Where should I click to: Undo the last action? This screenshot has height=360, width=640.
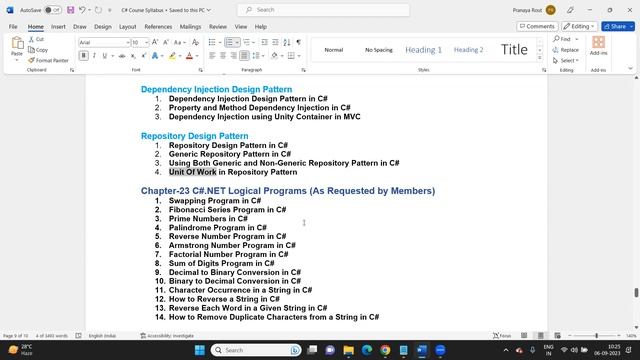click(82, 10)
